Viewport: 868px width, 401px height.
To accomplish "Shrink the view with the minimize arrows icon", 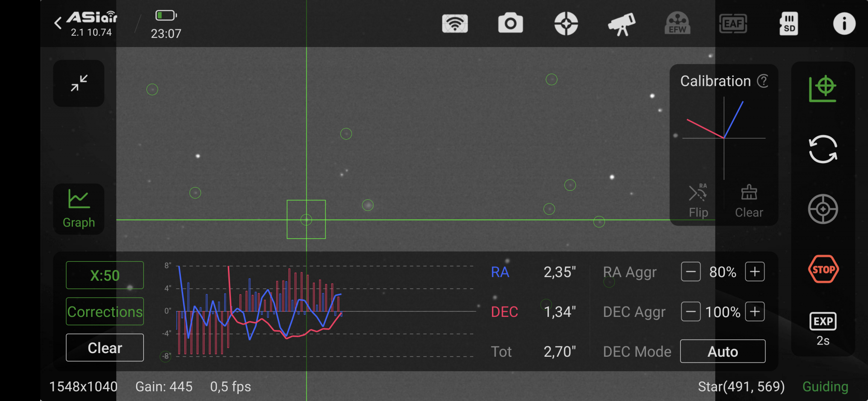I will click(x=79, y=83).
